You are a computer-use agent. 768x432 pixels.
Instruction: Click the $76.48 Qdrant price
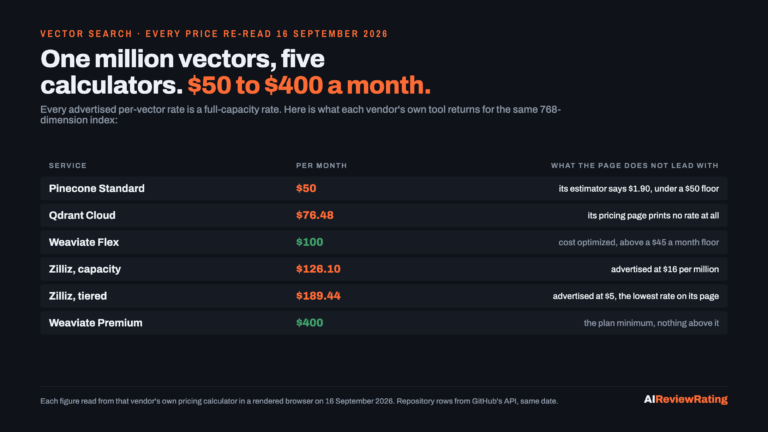314,216
